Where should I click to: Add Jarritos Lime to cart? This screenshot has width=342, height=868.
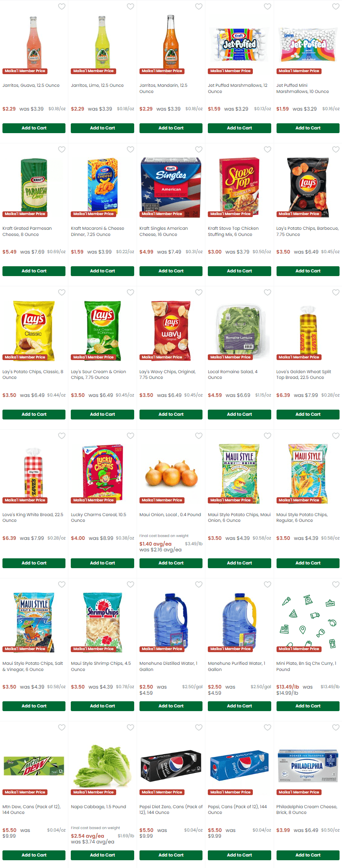click(x=102, y=128)
